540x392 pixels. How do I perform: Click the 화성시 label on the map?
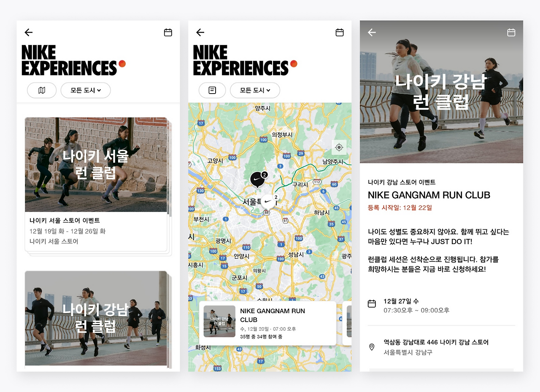coord(203,348)
